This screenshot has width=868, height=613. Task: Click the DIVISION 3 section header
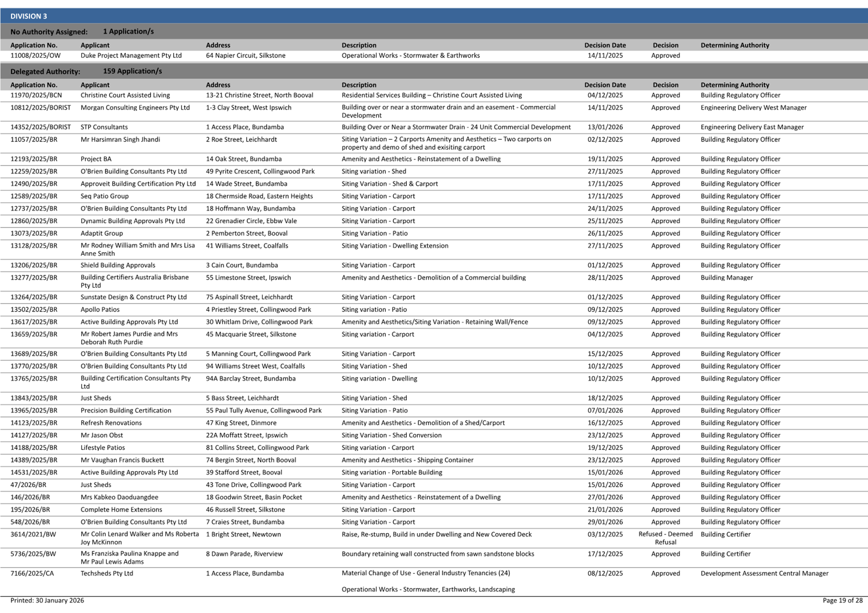tap(29, 16)
